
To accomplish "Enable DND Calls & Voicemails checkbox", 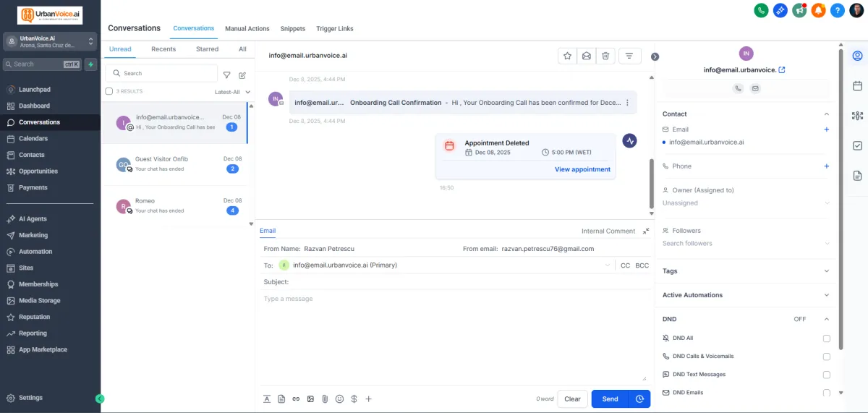I will coord(826,356).
